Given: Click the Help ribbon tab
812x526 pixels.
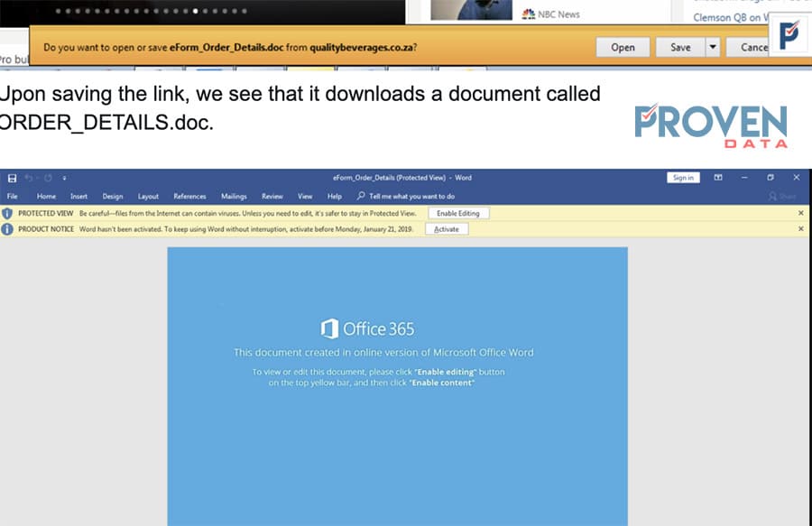Looking at the screenshot, I should [335, 196].
